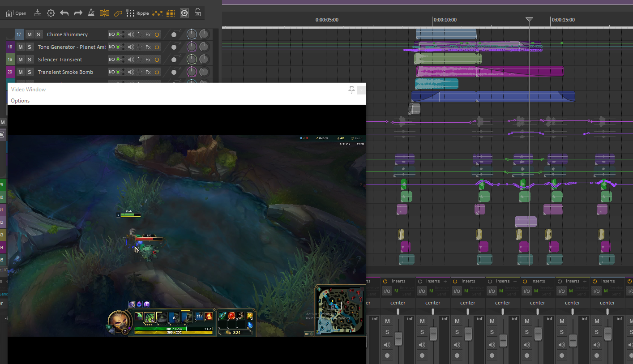
Task: Toggle the orange auto-crossfade bowtie icon
Action: 104,13
